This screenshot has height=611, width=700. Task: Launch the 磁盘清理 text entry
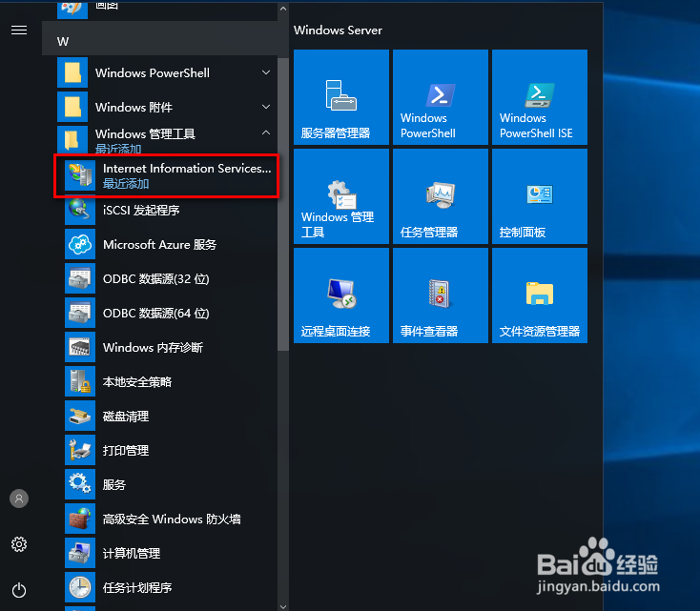point(126,417)
